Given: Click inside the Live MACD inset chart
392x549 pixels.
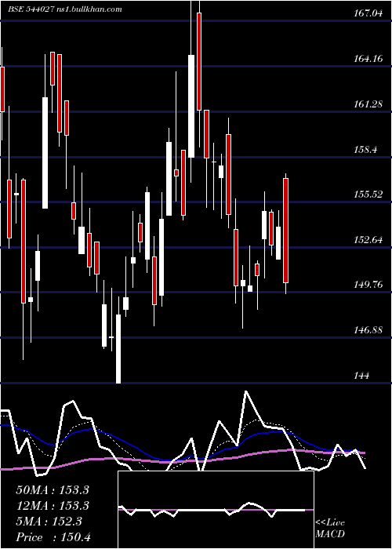Looking at the screenshot, I should [216, 510].
